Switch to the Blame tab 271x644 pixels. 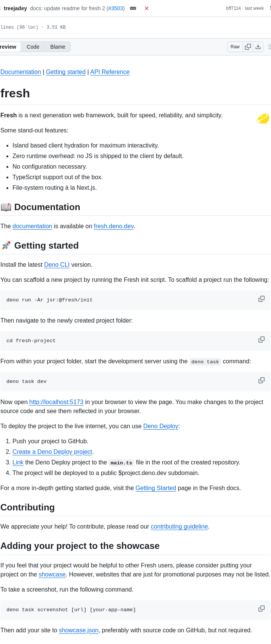click(58, 47)
